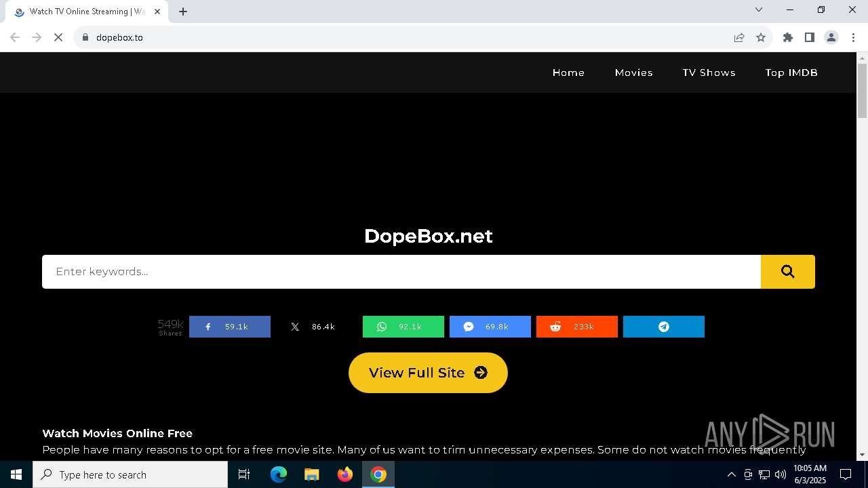Open the Extensions puzzle icon
The image size is (868, 488).
tap(788, 37)
